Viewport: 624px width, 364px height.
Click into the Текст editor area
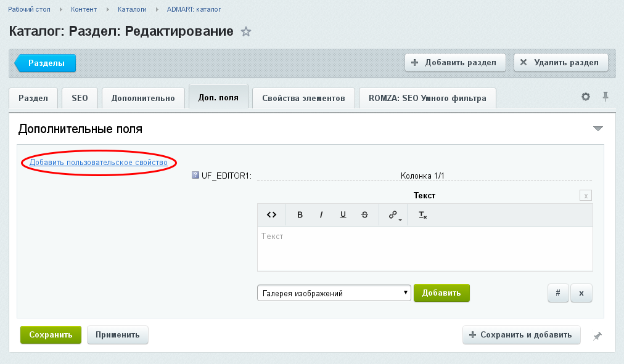[425, 249]
